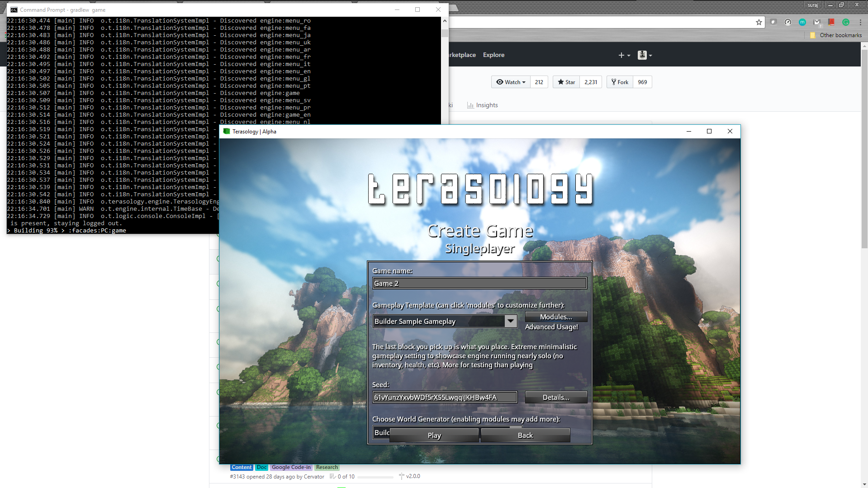The width and height of the screenshot is (868, 488).
Task: Open the Modules... customization dialog
Action: [x=555, y=317]
